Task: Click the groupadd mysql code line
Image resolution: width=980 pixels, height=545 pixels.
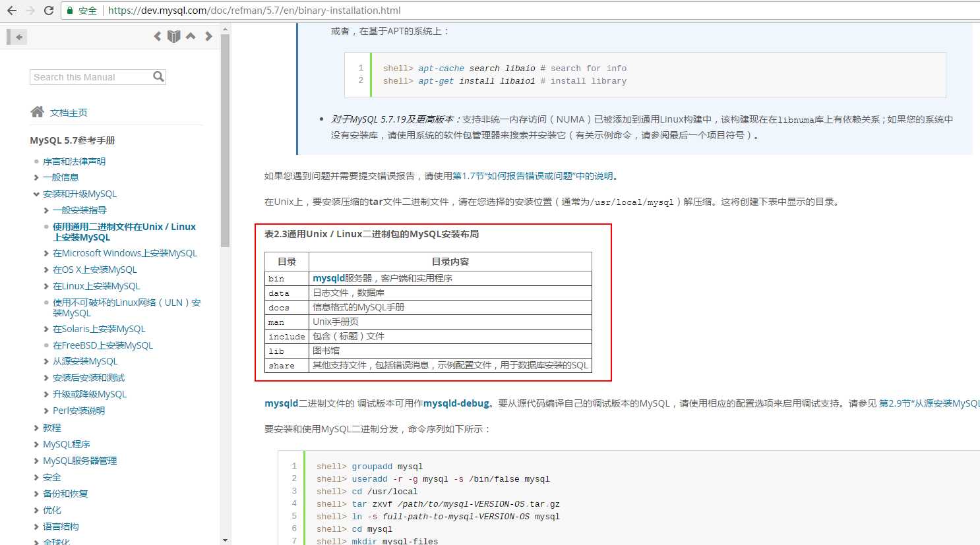Action: click(369, 467)
